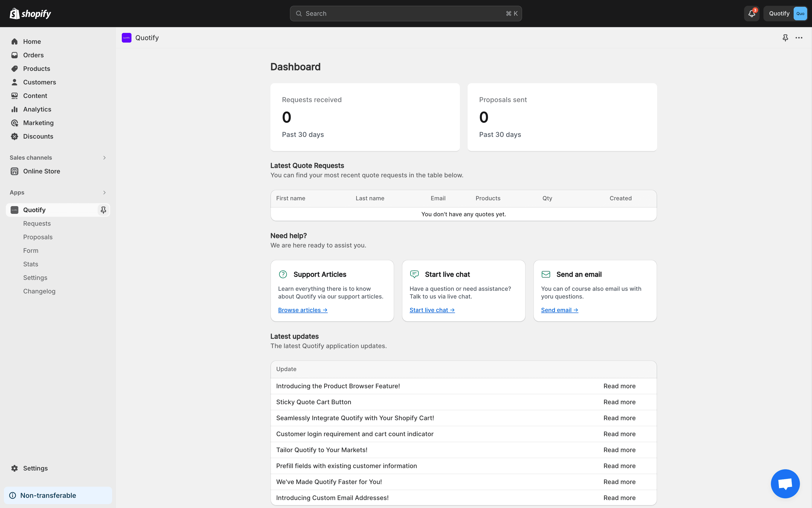The image size is (812, 508).
Task: Click the Last name column header
Action: [x=370, y=198]
